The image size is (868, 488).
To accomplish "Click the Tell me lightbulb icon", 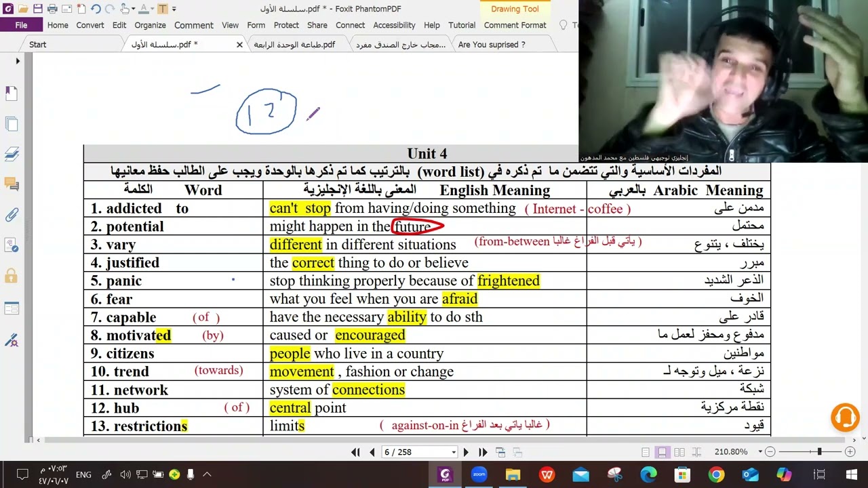I will click(563, 25).
